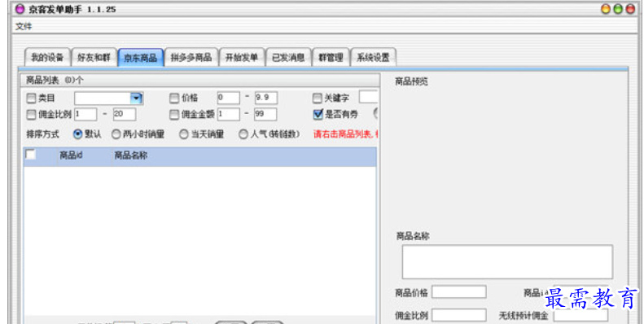Enable the 类目 filter checkbox
The height and width of the screenshot is (324, 644).
[x=31, y=99]
